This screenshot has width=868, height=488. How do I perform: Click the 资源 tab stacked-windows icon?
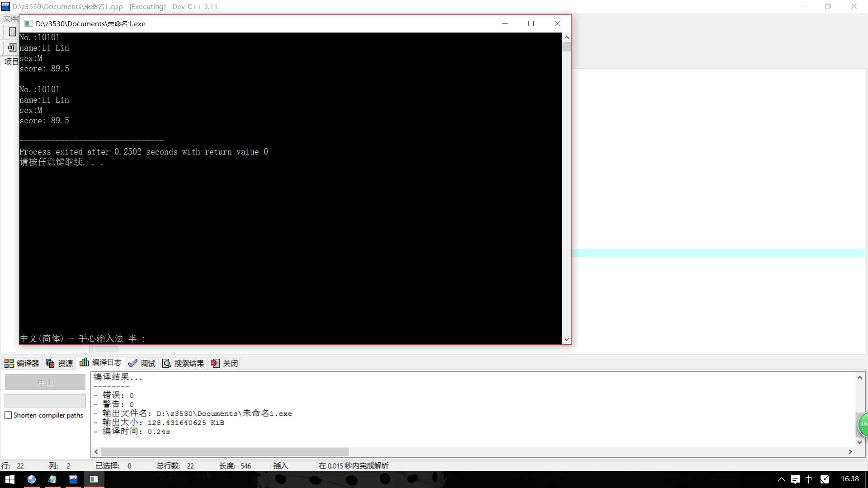pyautogui.click(x=50, y=363)
